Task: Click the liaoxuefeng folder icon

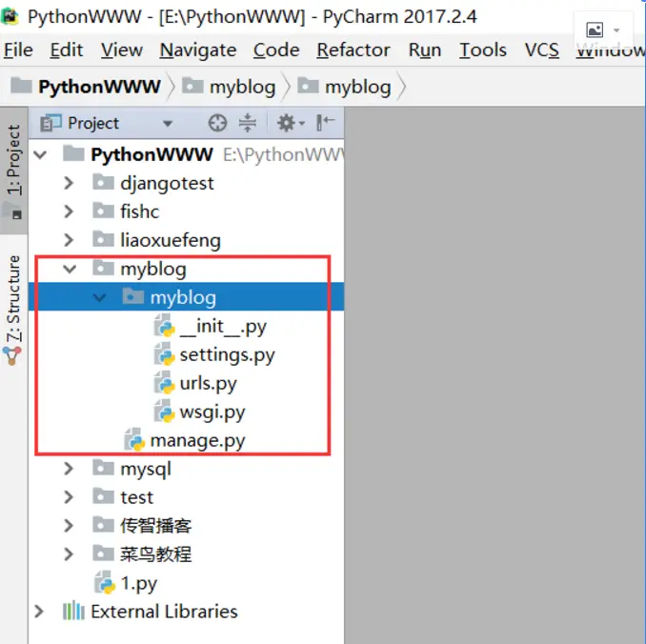Action: pos(103,238)
